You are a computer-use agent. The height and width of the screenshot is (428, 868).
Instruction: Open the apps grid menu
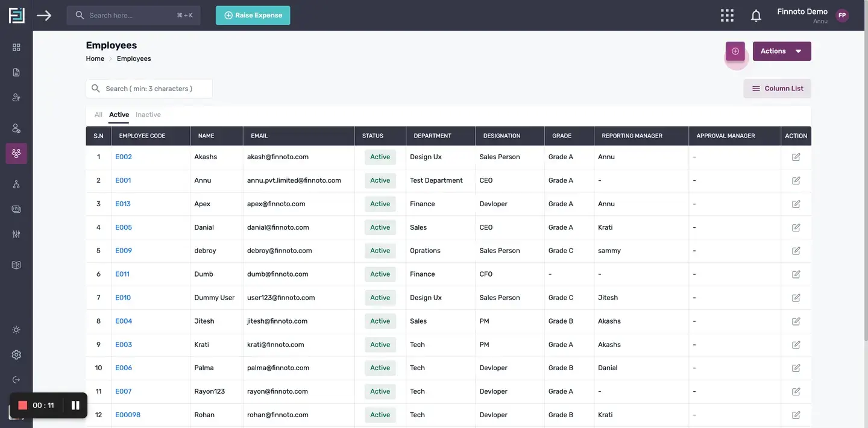tap(728, 16)
